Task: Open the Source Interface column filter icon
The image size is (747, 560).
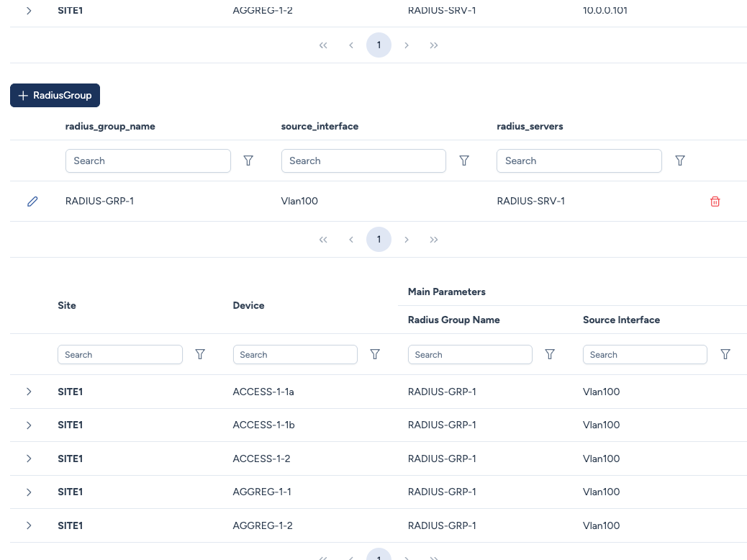Action: (725, 354)
